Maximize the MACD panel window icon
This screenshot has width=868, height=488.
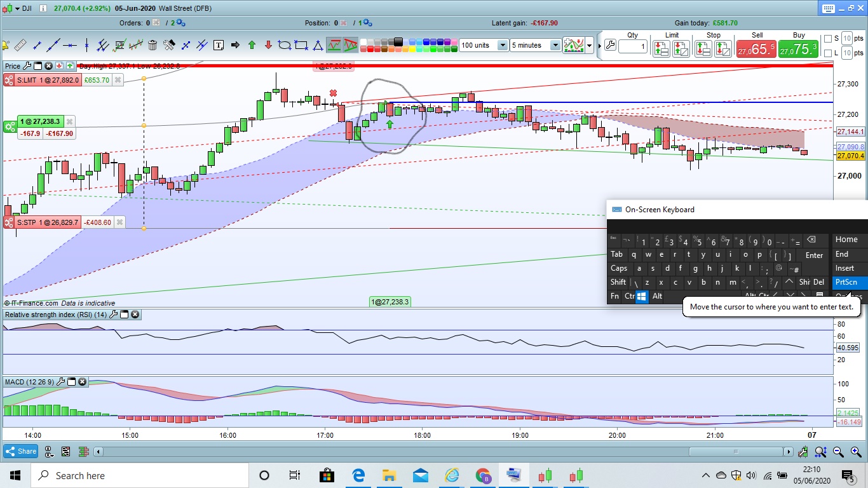coord(71,382)
